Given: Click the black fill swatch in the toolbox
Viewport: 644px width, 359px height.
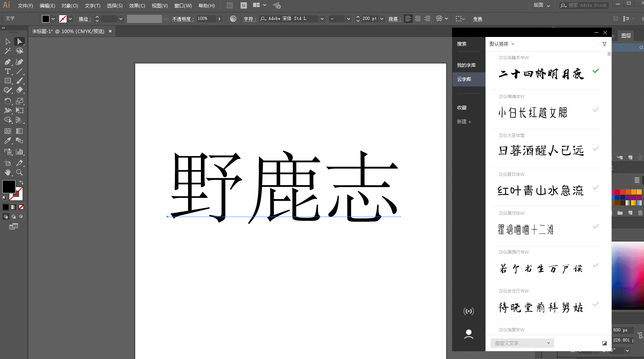Looking at the screenshot, I should (9, 187).
